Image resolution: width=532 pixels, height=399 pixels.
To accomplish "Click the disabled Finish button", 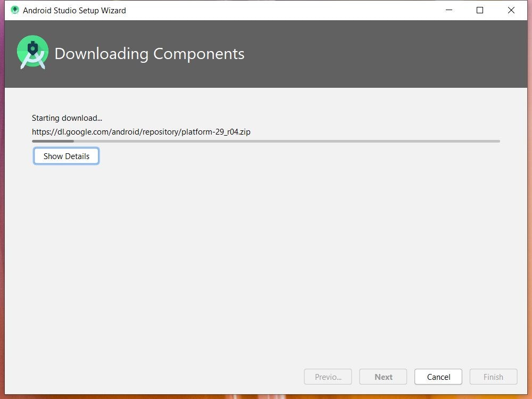I will click(x=493, y=377).
